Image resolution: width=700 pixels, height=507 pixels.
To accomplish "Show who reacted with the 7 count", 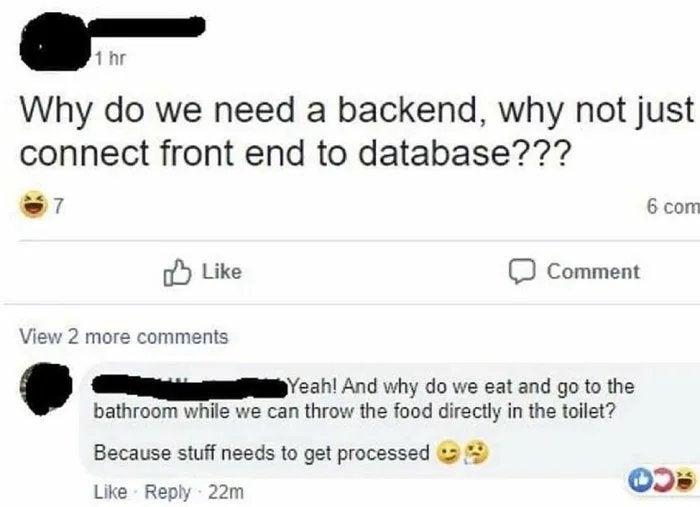I will pos(59,206).
